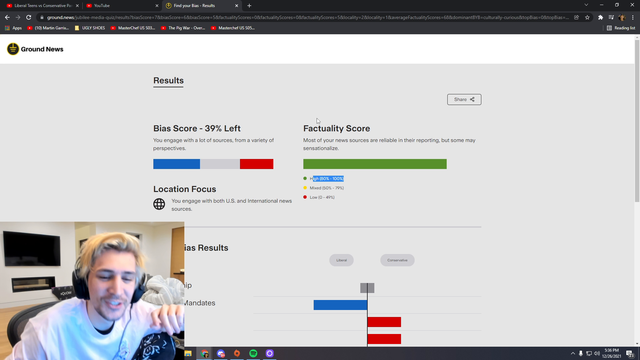The height and width of the screenshot is (360, 640).
Task: Click the volume tray icon
Action: click(597, 353)
